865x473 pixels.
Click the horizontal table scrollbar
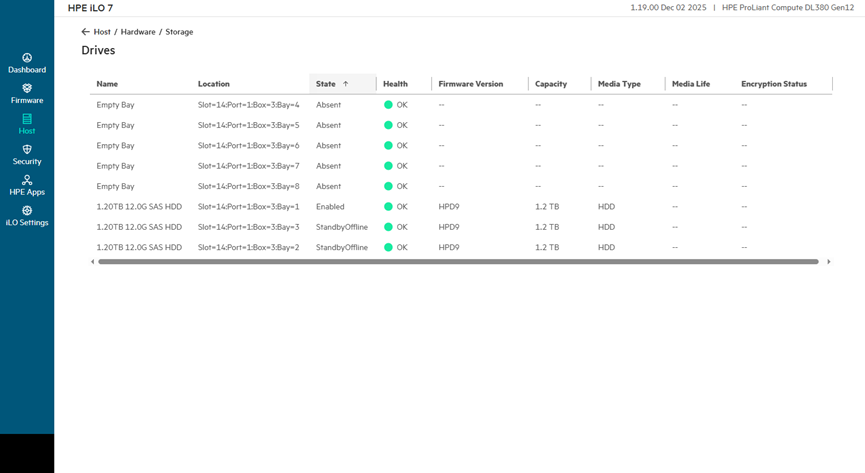tap(458, 262)
